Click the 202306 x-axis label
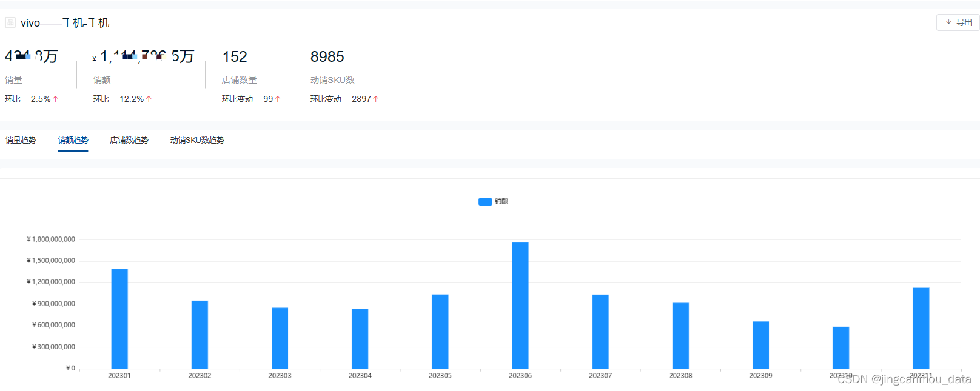The width and height of the screenshot is (980, 391). (x=520, y=376)
